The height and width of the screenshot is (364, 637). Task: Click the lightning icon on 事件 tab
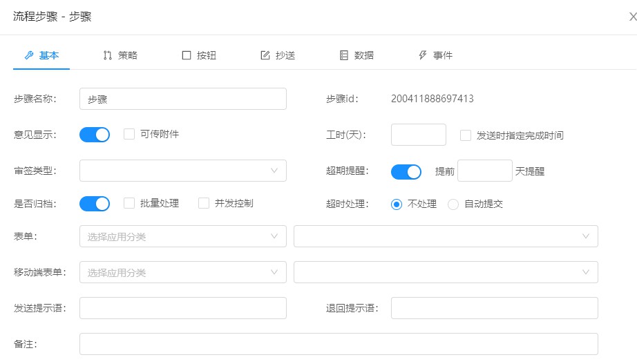(423, 55)
